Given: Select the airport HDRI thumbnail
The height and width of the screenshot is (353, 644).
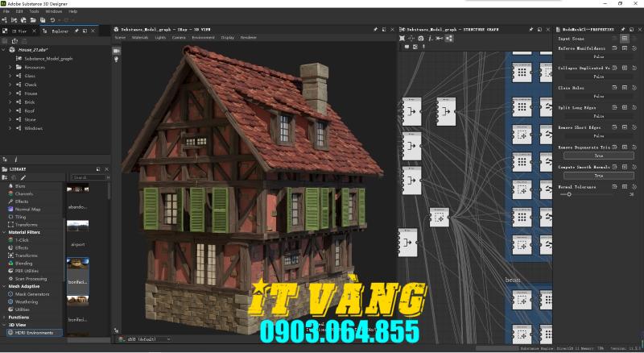Looking at the screenshot, I should pyautogui.click(x=77, y=226).
